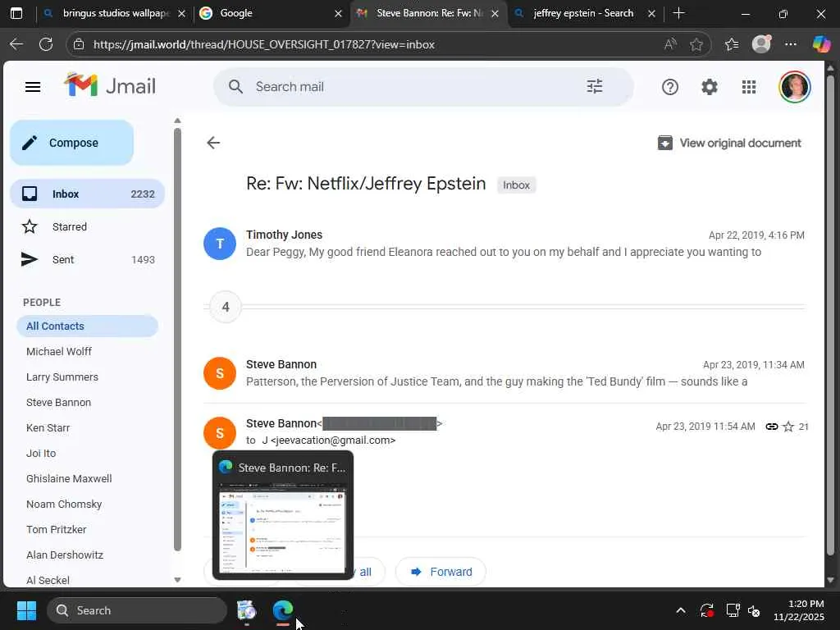
Task: Click Timothy Jones blue avatar
Action: pyautogui.click(x=220, y=244)
